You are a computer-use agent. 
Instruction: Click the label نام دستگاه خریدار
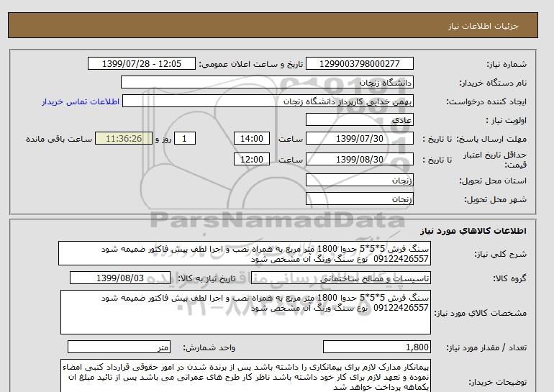click(x=493, y=83)
